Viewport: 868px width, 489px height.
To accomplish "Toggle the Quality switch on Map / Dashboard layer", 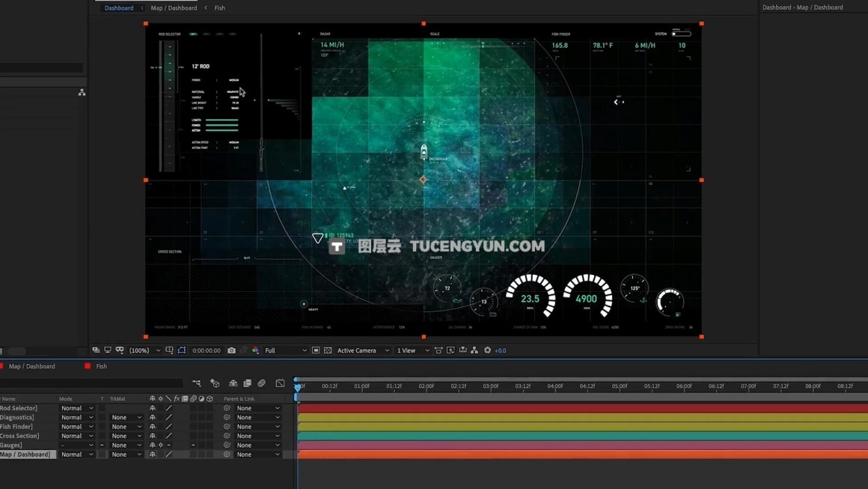I will [169, 455].
